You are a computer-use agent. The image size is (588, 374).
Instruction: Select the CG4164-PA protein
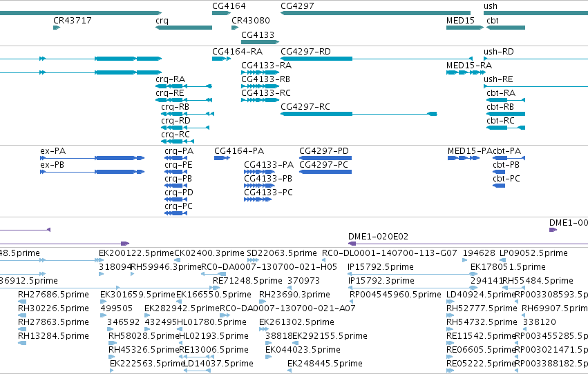tap(222, 158)
